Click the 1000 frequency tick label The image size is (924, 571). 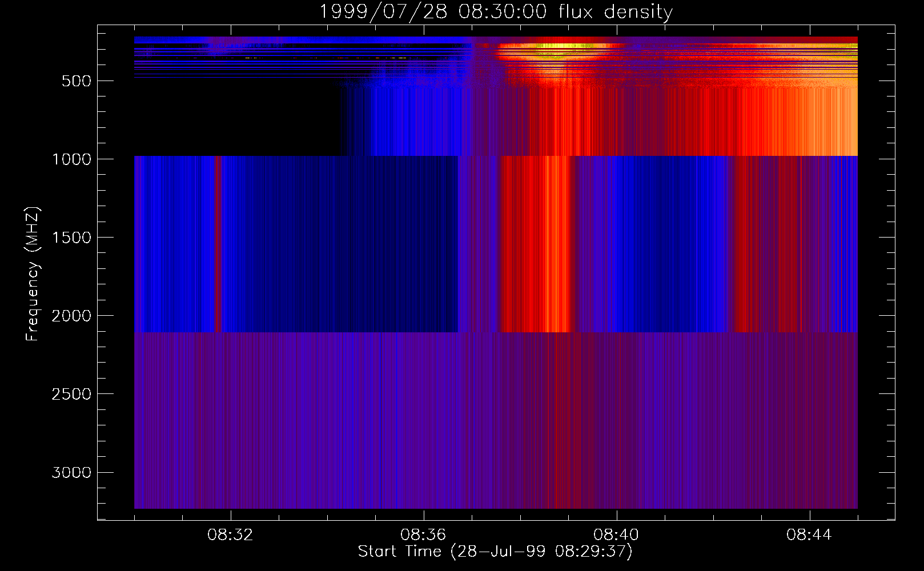coord(71,159)
